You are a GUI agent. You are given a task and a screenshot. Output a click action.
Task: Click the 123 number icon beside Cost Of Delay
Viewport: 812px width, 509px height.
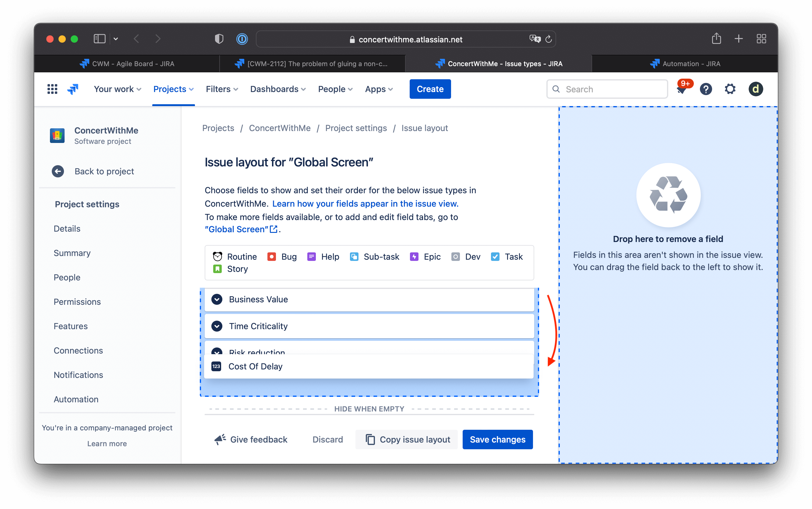[217, 366]
